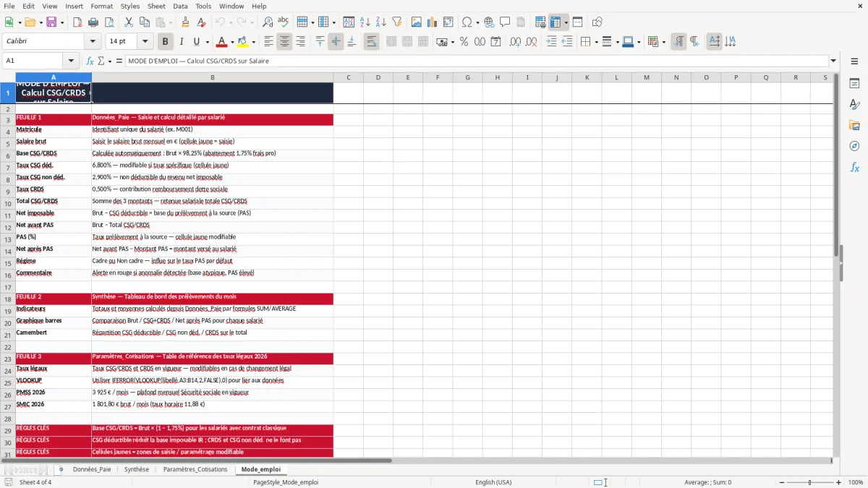Switch to the Données_Paie sheet tab
The width and height of the screenshot is (868, 488).
(x=92, y=469)
